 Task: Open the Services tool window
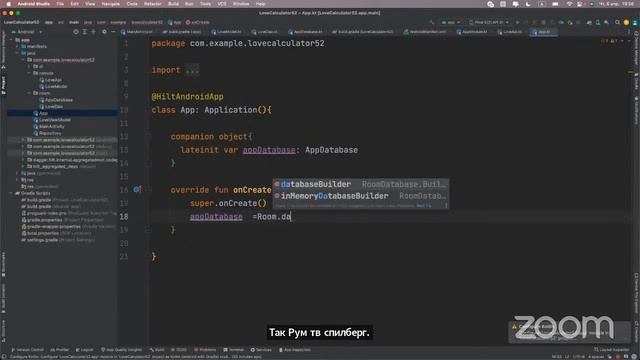(x=261, y=350)
